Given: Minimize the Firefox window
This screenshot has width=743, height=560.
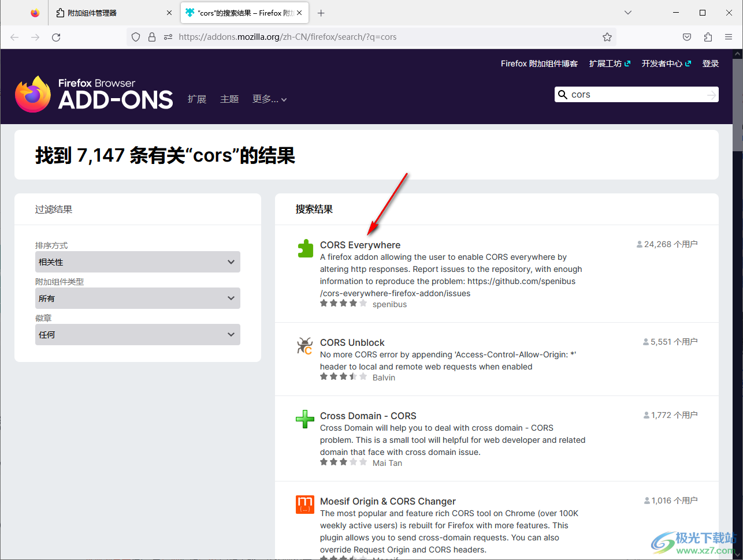Looking at the screenshot, I should 677,13.
